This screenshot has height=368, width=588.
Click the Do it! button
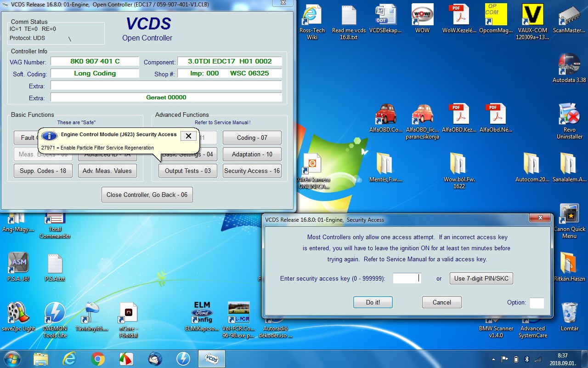(x=373, y=302)
